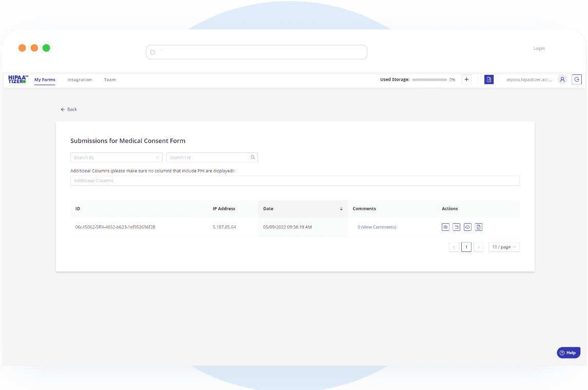This screenshot has height=390, width=588.
Task: Open the blue form document icon in header
Action: (489, 80)
